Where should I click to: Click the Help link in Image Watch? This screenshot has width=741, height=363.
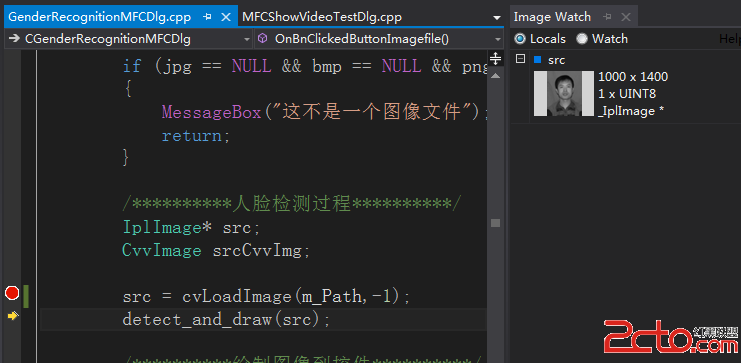[x=730, y=39]
